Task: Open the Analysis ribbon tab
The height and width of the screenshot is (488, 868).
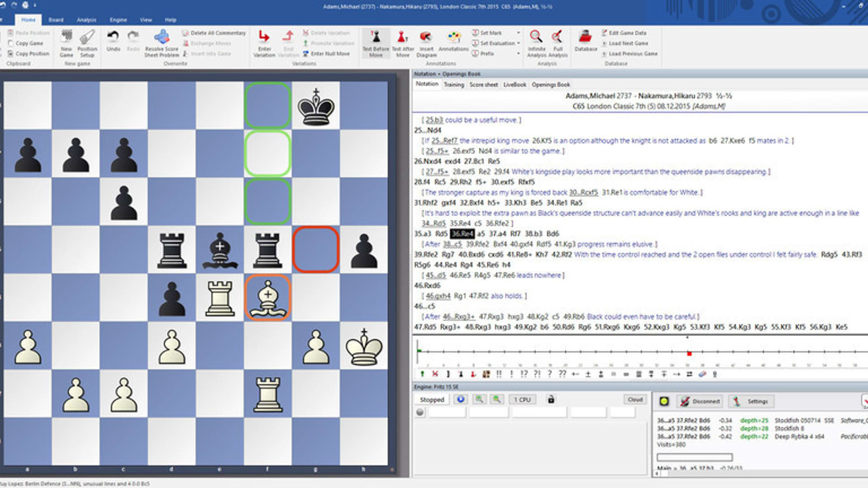Action: [x=86, y=20]
